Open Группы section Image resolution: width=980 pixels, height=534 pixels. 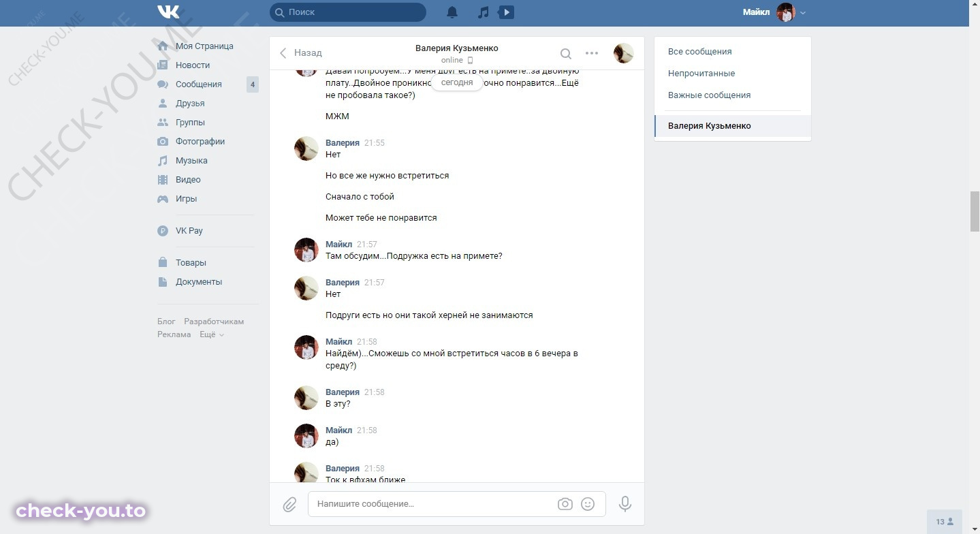(190, 123)
